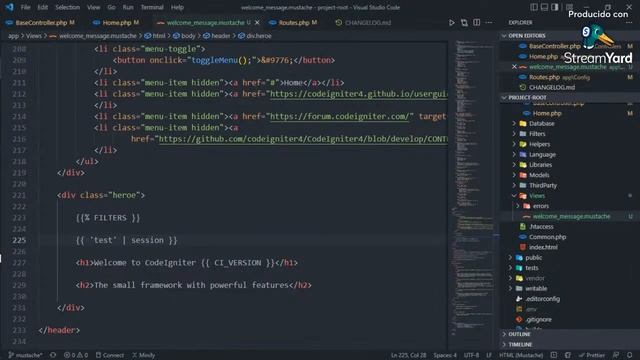Click the VS Code logo icon
Screen dimensions: 640x360
9,7
